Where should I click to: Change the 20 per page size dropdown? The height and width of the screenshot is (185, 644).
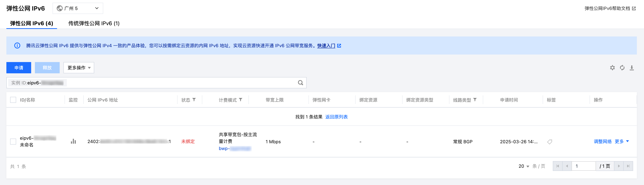(524, 166)
